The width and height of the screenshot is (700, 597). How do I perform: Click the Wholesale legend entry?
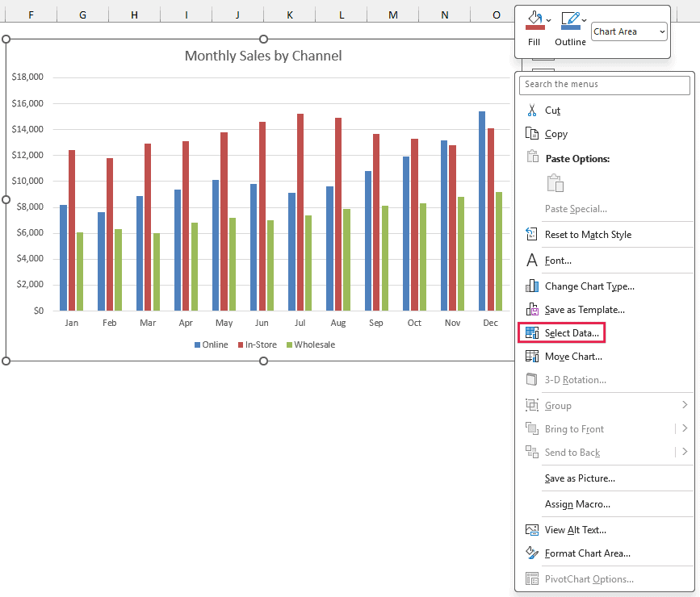[311, 344]
